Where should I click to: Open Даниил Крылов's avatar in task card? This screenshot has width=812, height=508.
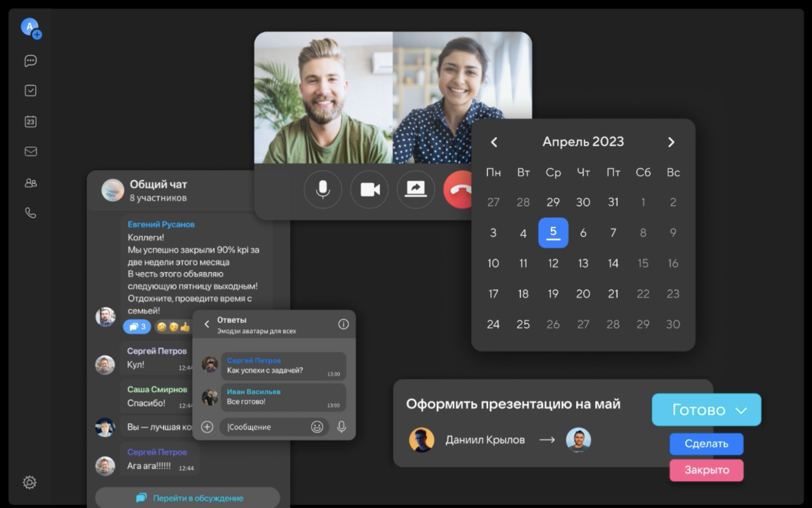click(421, 440)
